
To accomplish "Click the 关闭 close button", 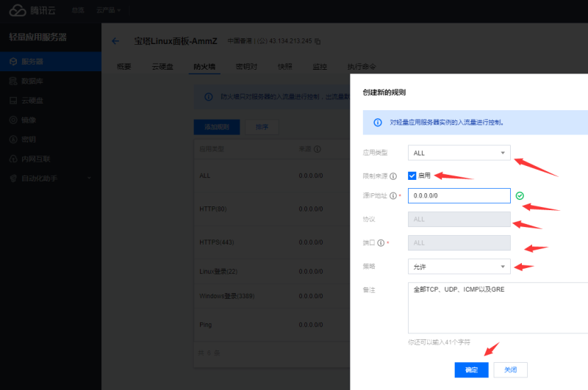I will [x=510, y=369].
